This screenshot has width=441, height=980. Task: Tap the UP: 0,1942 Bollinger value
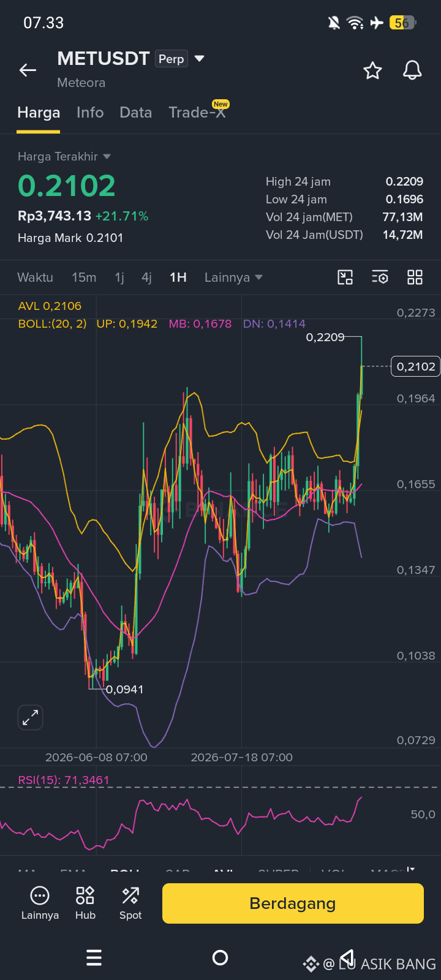pos(127,324)
